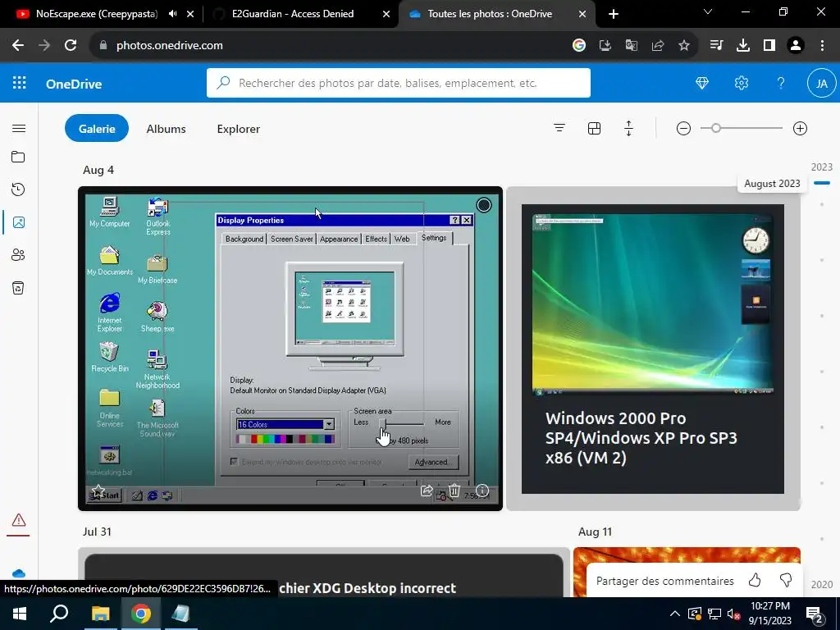Open Chrome downloads

(743, 46)
